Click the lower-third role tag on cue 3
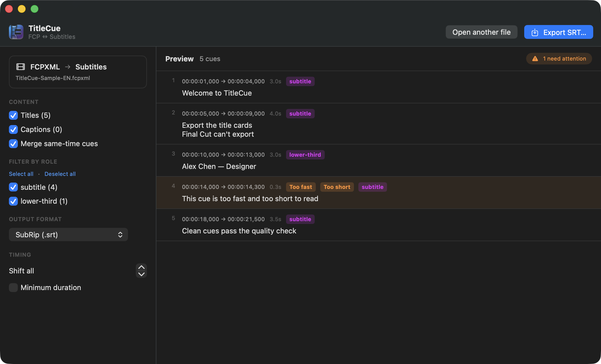Image resolution: width=601 pixels, height=364 pixels. click(305, 155)
